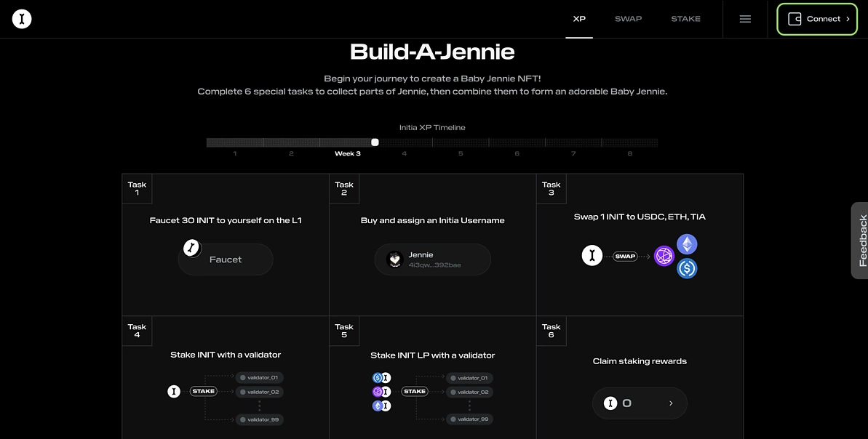The width and height of the screenshot is (868, 439).
Task: Select week 7 on the XP timeline
Action: pyautogui.click(x=573, y=153)
